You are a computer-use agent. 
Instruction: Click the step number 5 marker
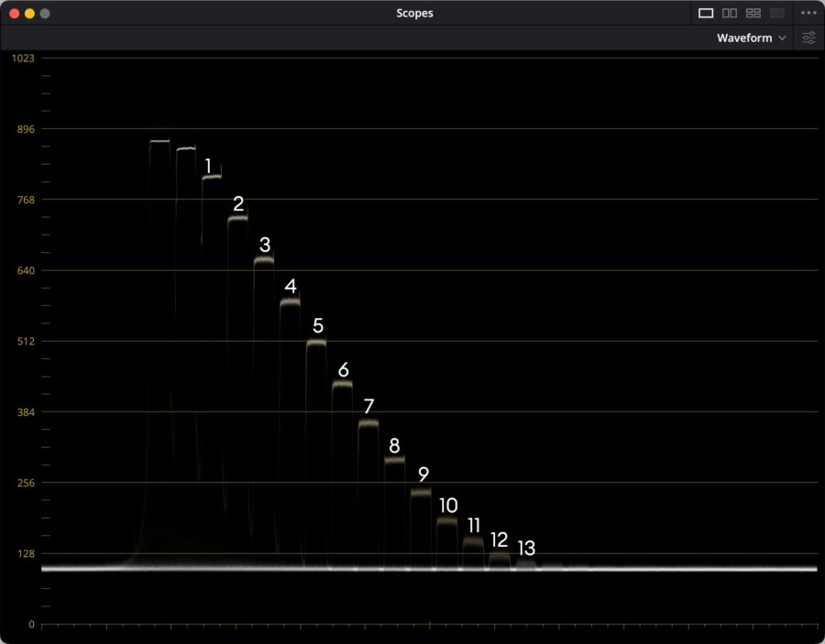pyautogui.click(x=318, y=325)
